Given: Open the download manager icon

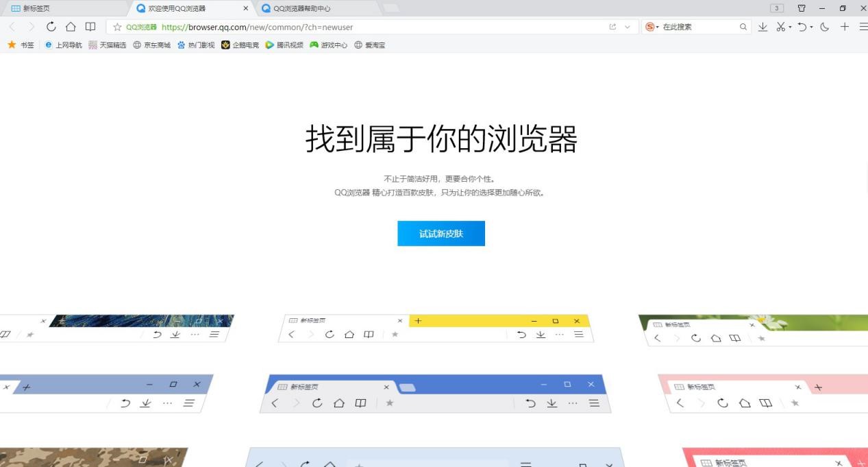Looking at the screenshot, I should pyautogui.click(x=762, y=27).
